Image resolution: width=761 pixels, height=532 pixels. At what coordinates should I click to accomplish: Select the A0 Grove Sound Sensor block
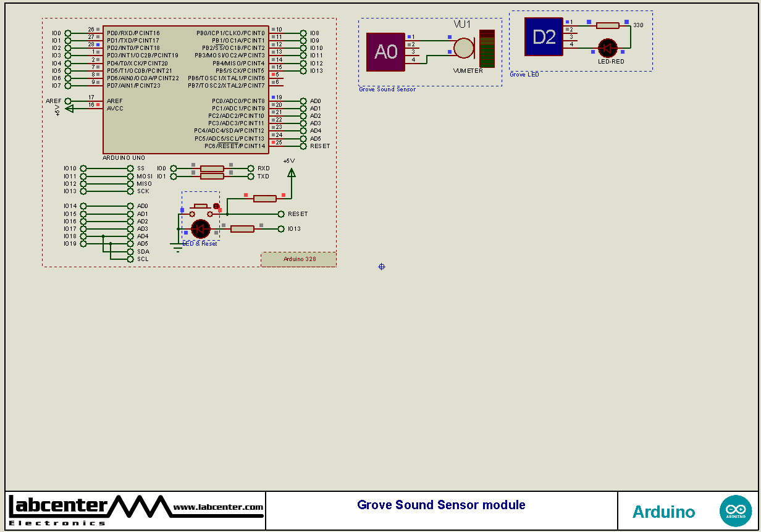pos(386,52)
